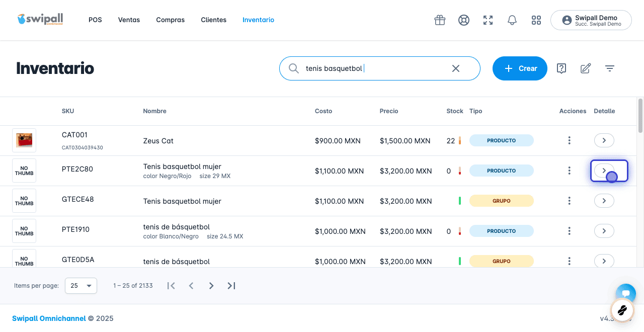Open actions menu for Zeus Cat

569,140
